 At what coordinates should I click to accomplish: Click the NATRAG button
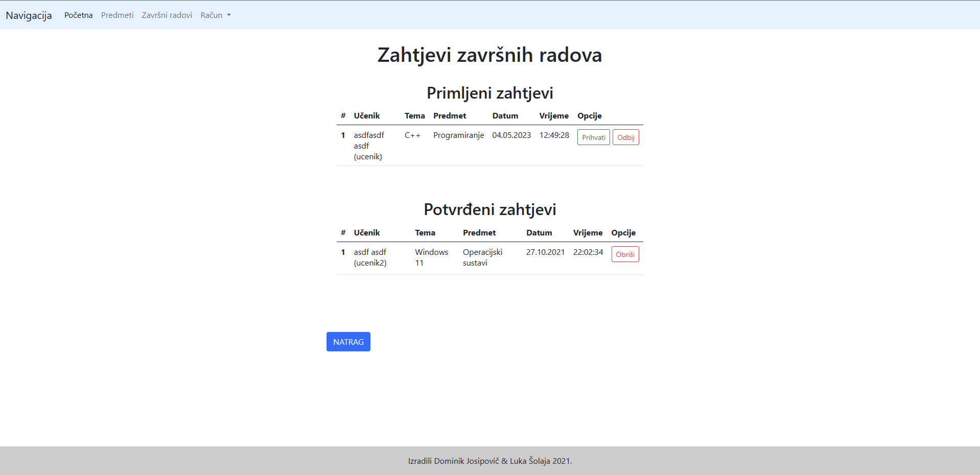tap(348, 342)
